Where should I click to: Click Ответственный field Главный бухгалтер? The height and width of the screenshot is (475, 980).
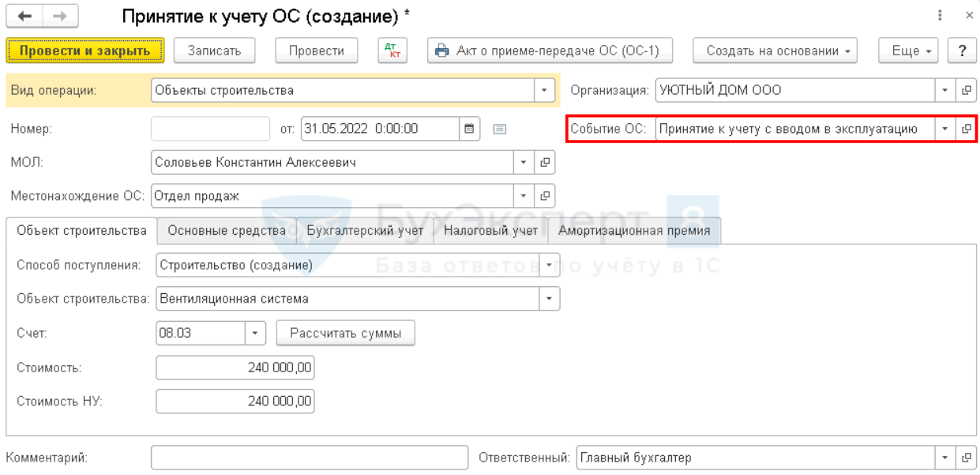click(x=757, y=458)
